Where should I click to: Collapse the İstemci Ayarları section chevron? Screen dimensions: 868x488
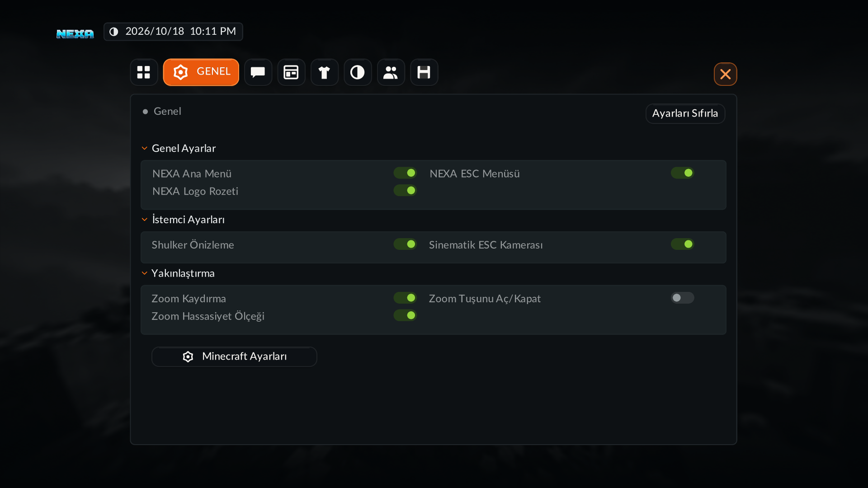coord(145,220)
